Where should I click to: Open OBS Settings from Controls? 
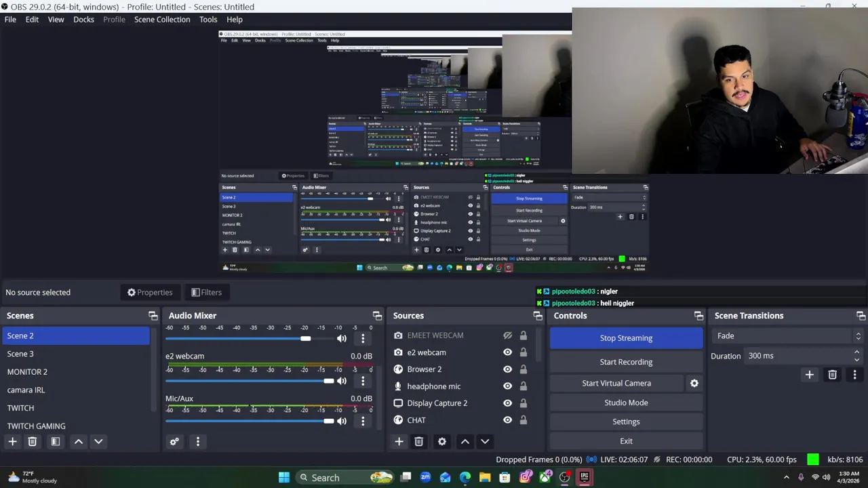(626, 422)
